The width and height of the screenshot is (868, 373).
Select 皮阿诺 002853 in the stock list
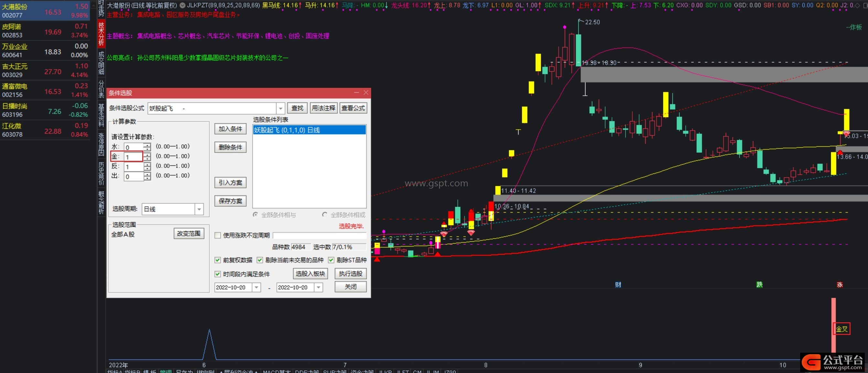pyautogui.click(x=45, y=31)
